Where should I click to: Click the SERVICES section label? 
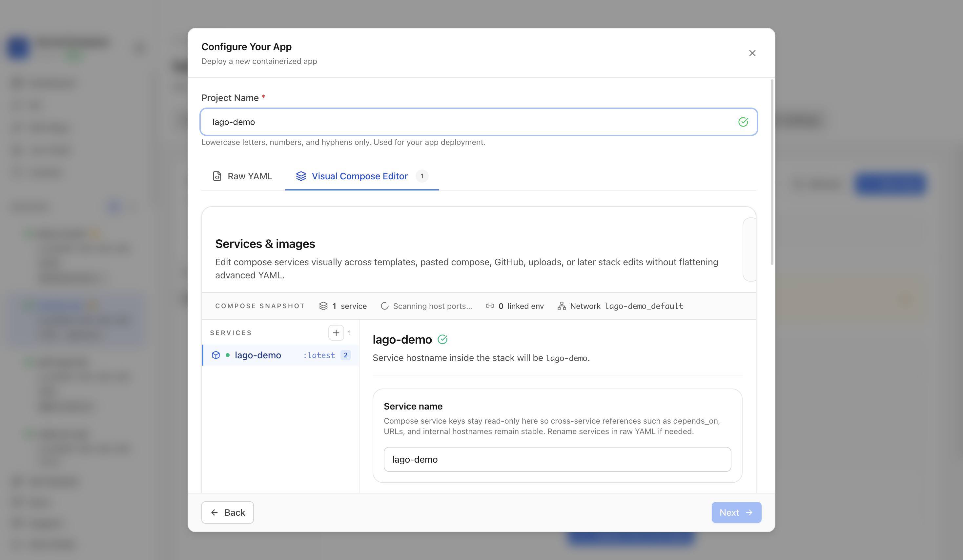(231, 333)
